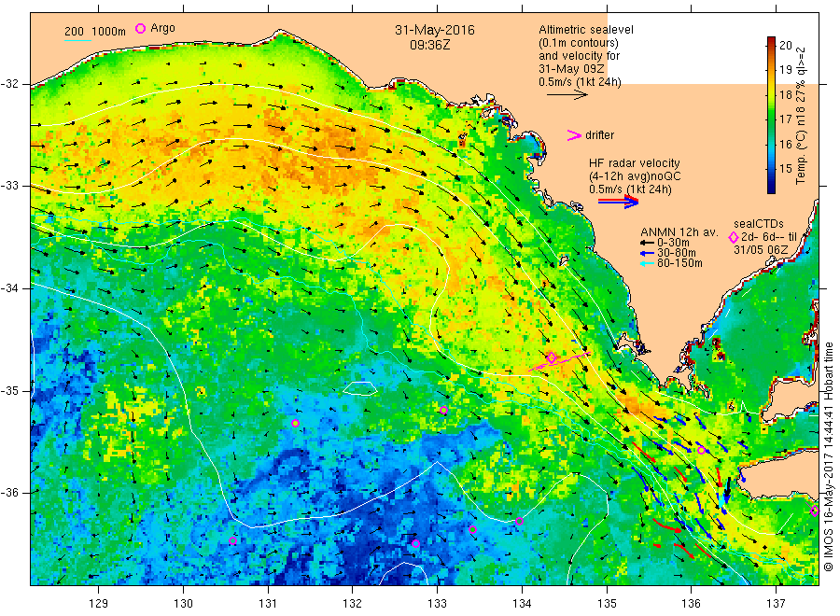Click the magenta Argo circle legend symbol
This screenshot has height=616, width=840.
[140, 28]
